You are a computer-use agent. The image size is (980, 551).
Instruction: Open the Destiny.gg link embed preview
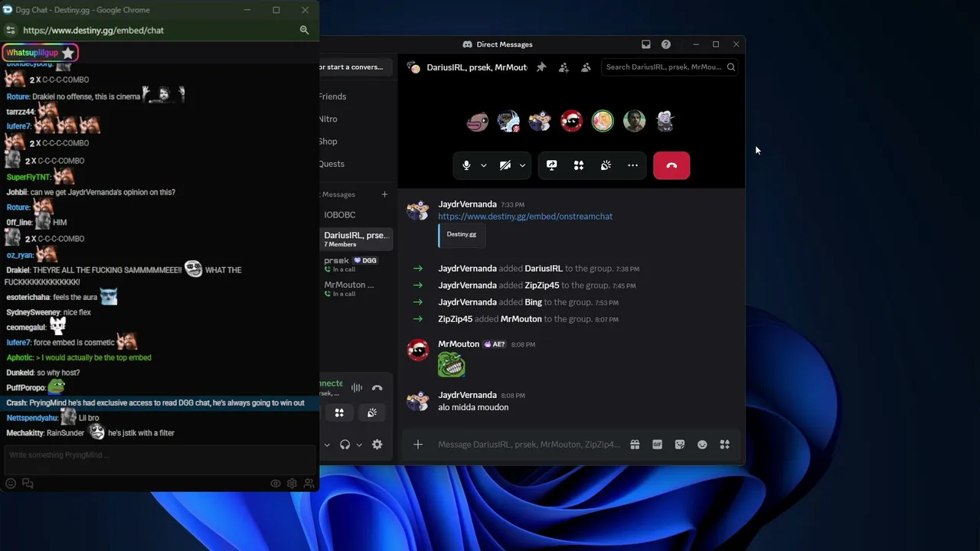click(x=462, y=235)
